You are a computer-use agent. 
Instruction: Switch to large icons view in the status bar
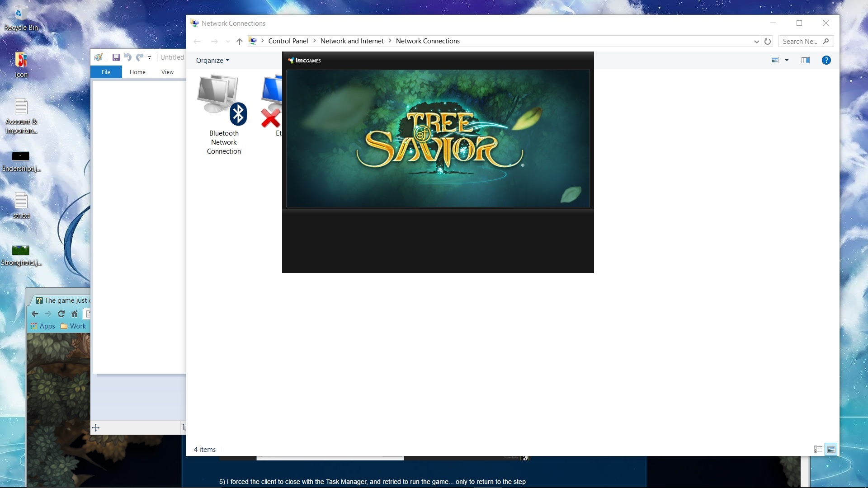[x=831, y=449]
